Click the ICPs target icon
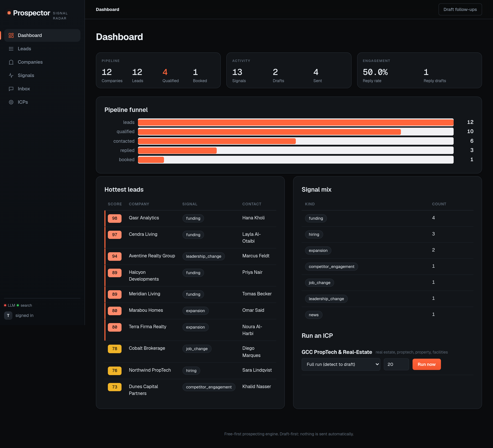The width and height of the screenshot is (493, 448). [11, 102]
